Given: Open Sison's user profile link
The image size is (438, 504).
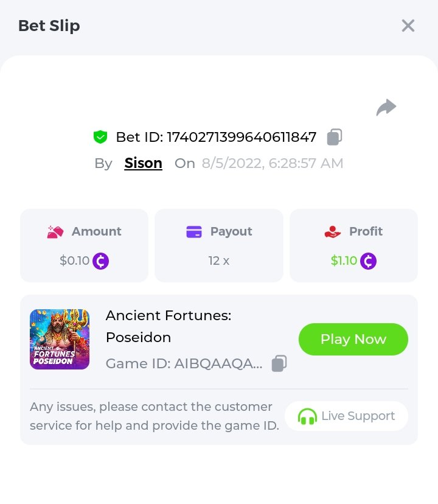Looking at the screenshot, I should point(144,163).
